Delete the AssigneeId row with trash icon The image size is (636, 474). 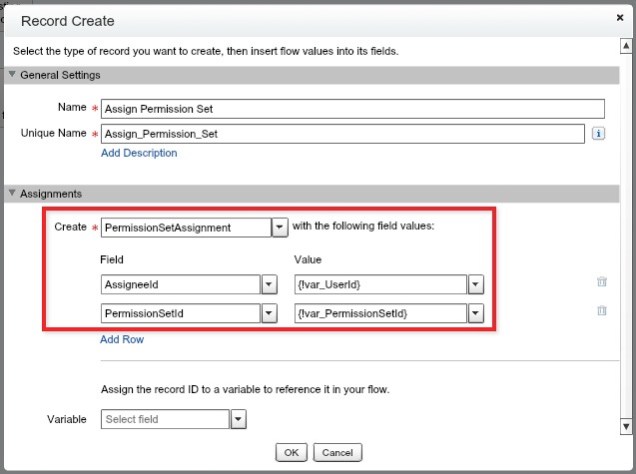coord(601,283)
